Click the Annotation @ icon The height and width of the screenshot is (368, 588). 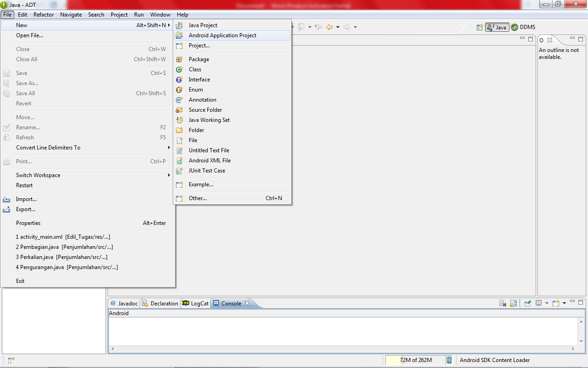coord(179,100)
